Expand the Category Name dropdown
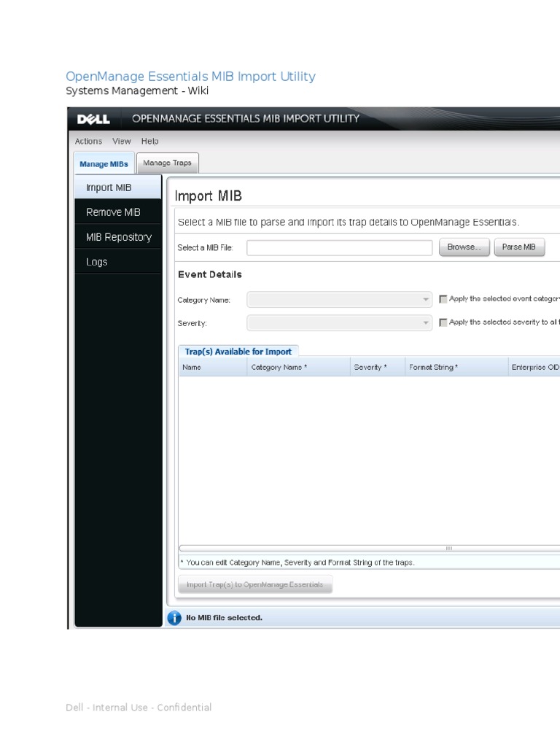 tap(339, 299)
